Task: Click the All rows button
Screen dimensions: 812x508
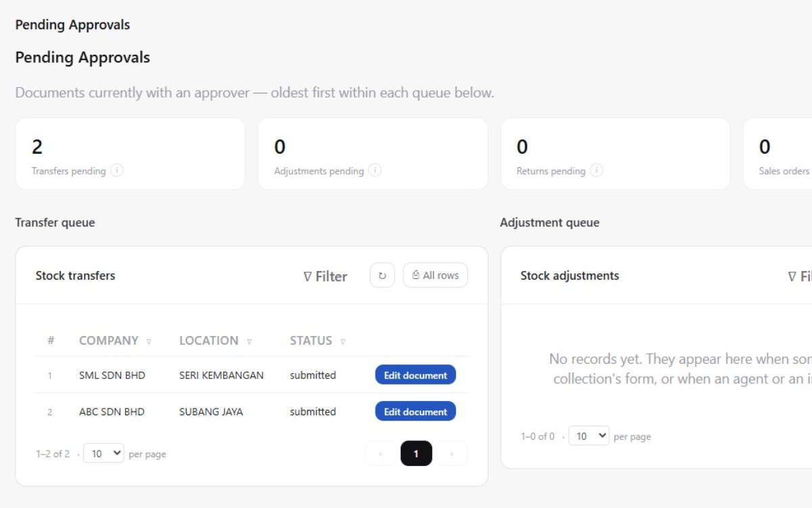Action: pos(435,275)
